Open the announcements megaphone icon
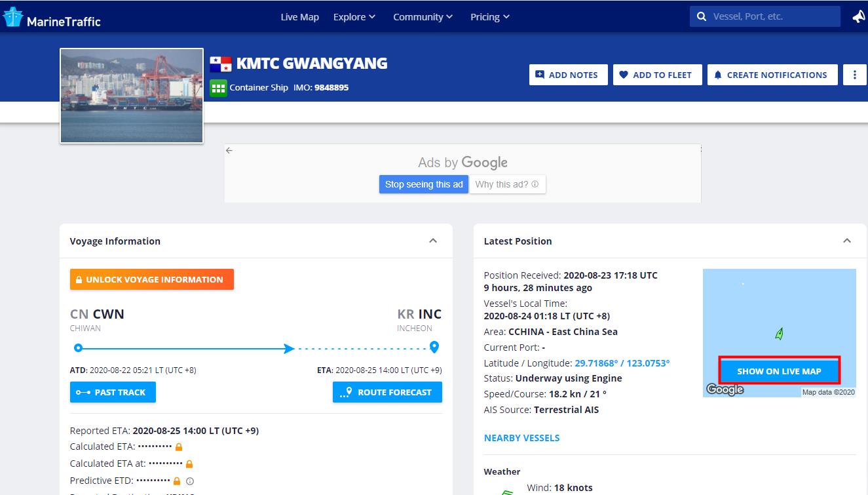 [858, 17]
